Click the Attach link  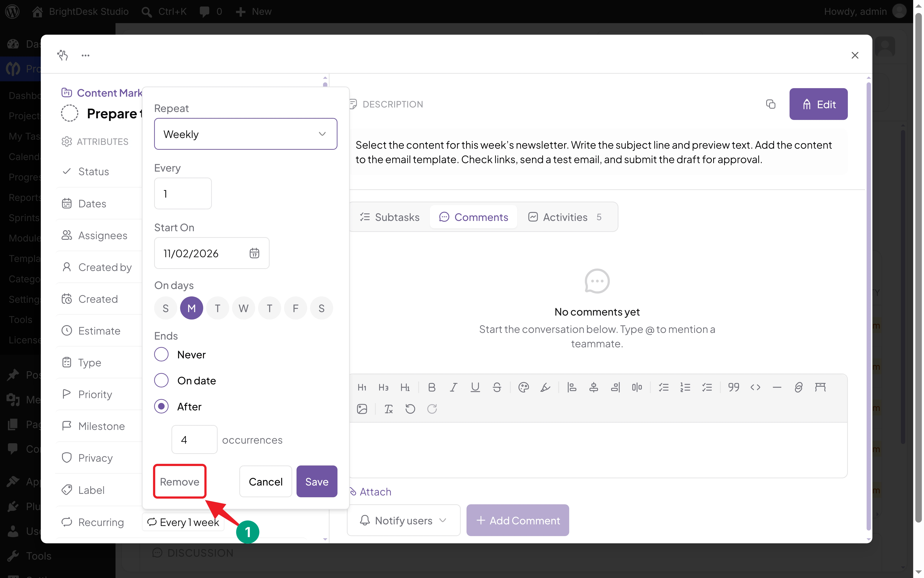pos(370,492)
